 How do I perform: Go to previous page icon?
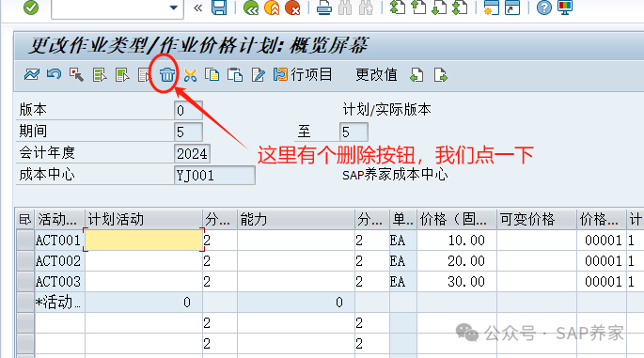click(418, 8)
